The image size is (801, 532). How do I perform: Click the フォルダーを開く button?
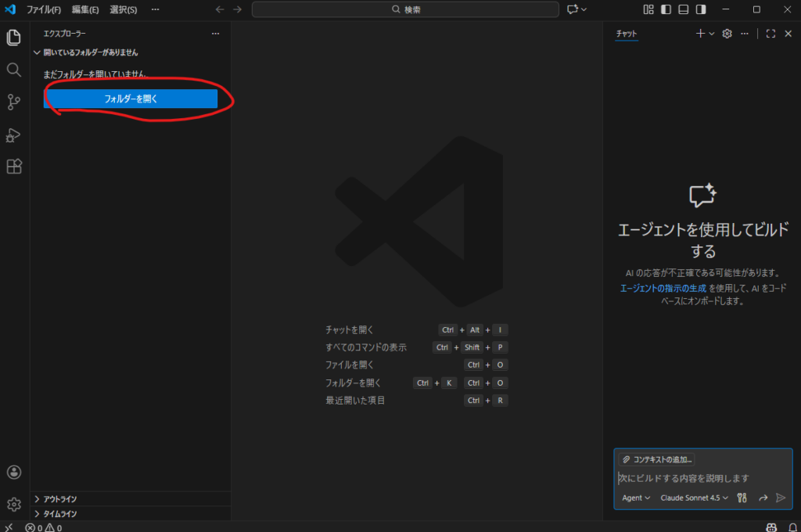tap(131, 99)
